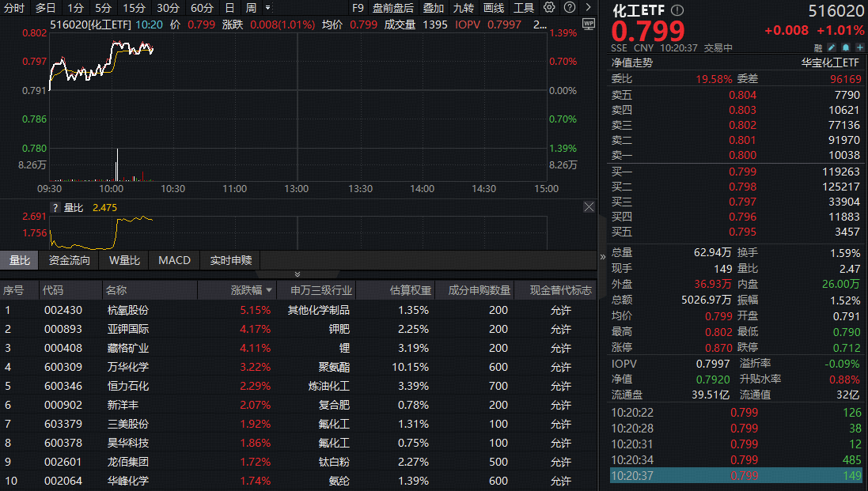Open chart settings gear icon
Viewport: 868px width, 491px height.
549,8
